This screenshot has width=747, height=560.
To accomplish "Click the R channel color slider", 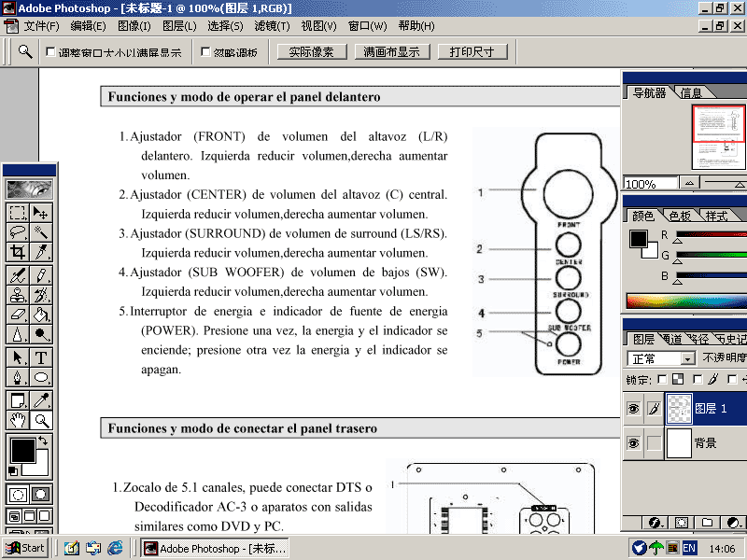I will (711, 234).
